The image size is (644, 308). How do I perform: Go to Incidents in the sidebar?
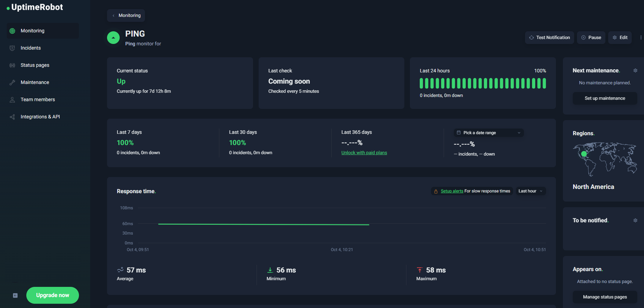tap(31, 48)
